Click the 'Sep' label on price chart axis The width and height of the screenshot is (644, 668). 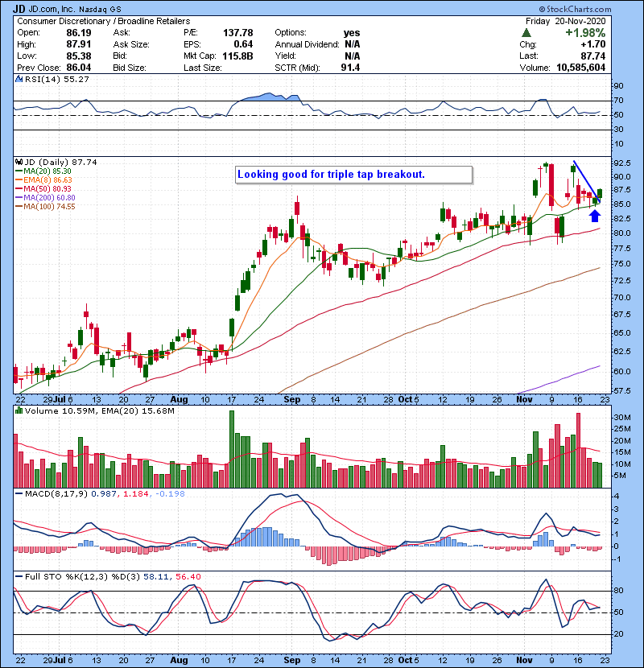292,400
